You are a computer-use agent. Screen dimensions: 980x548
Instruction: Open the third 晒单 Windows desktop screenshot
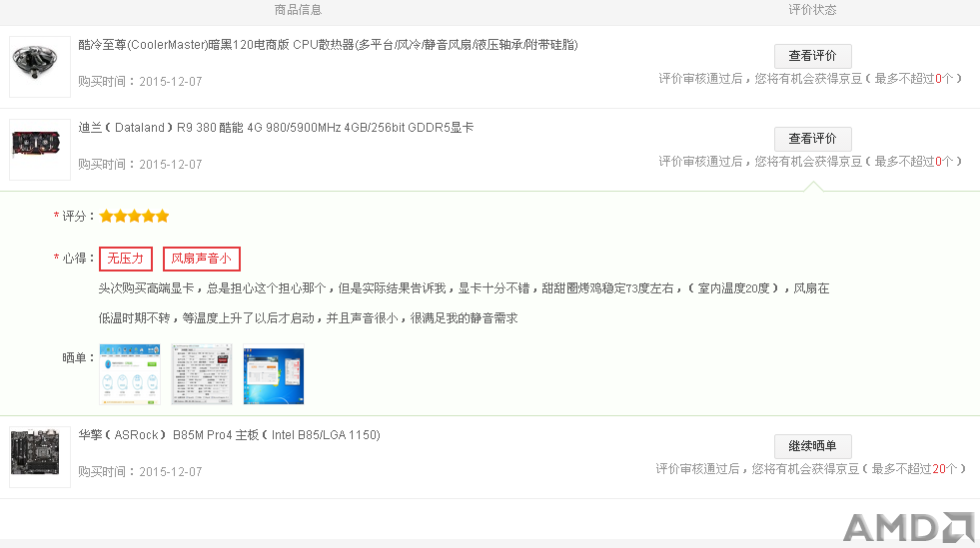[x=273, y=374]
